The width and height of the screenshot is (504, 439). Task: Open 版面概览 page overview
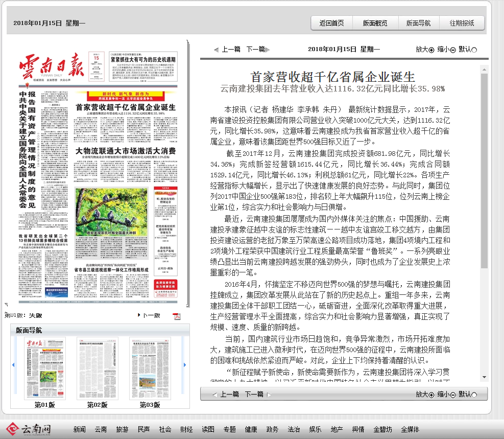pyautogui.click(x=376, y=24)
